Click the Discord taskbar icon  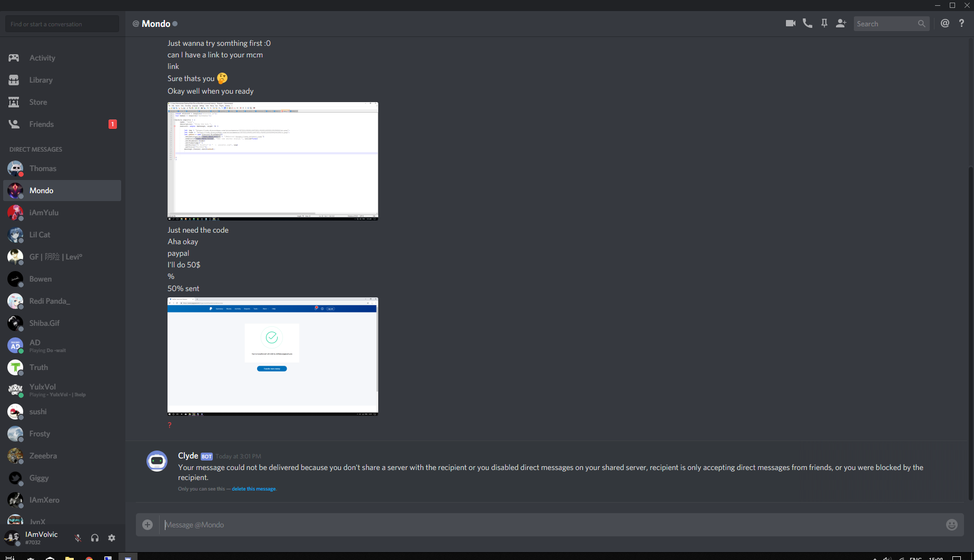pos(128,557)
